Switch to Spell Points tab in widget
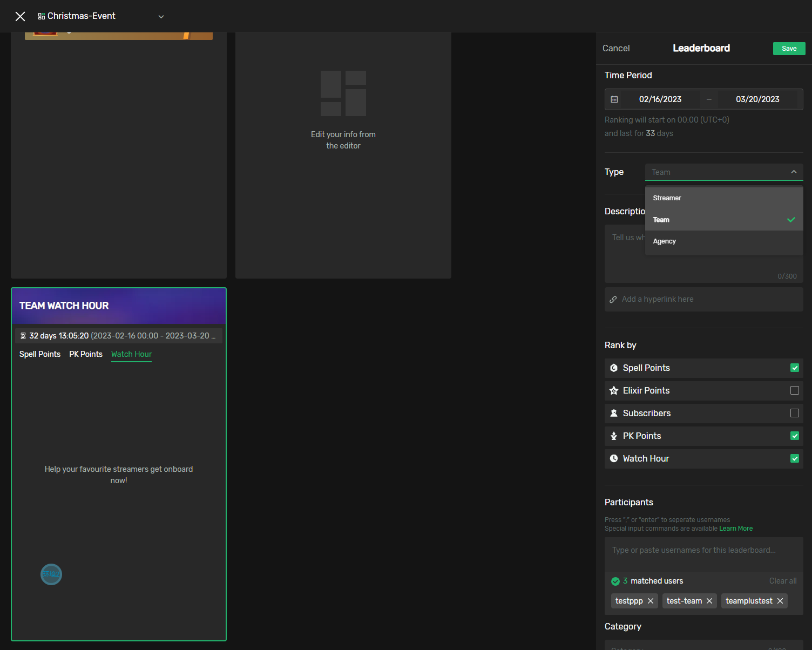812x650 pixels. coord(40,354)
